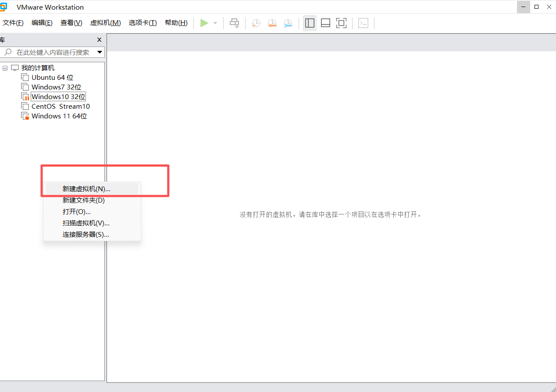
Task: Collapse the 我的计算机 tree node
Action: coord(5,68)
